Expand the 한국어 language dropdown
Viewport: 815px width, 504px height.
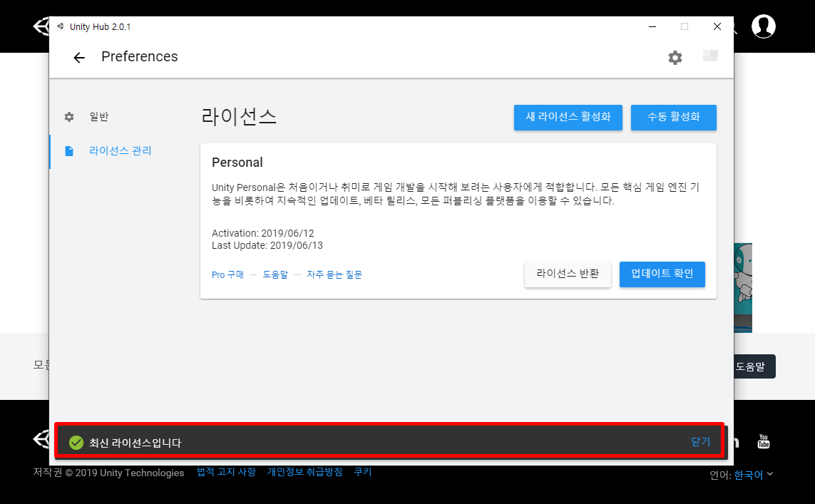[754, 475]
